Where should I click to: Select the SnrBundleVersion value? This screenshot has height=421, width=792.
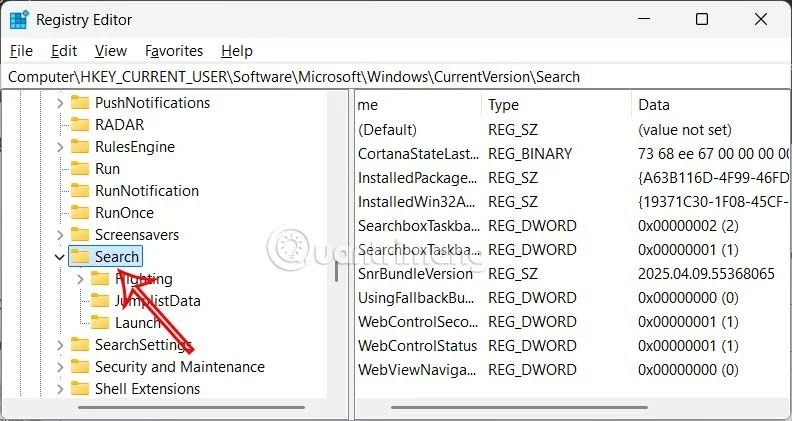(415, 274)
